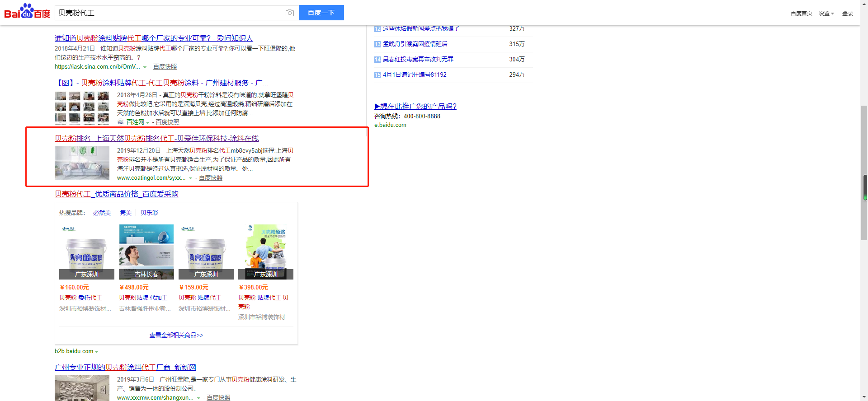
Task: Open 百度快照 next to 百姓网
Action: 167,122
